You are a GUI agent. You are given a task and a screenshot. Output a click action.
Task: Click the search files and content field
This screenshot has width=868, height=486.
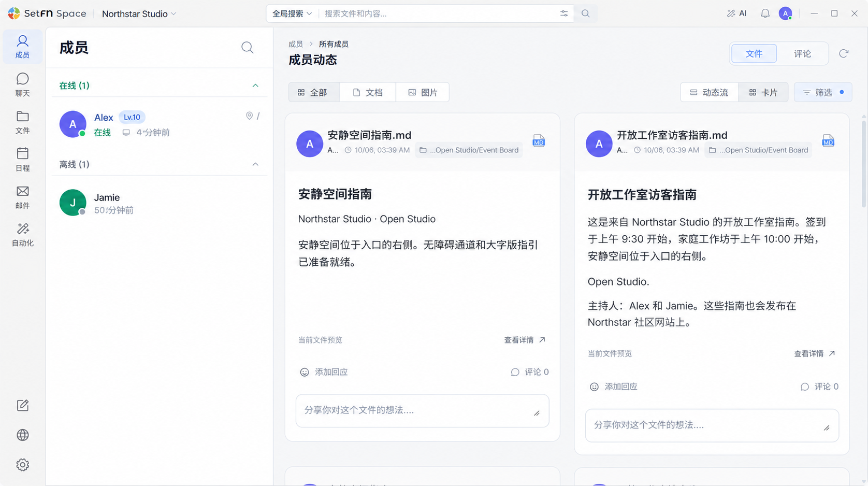[438, 13]
